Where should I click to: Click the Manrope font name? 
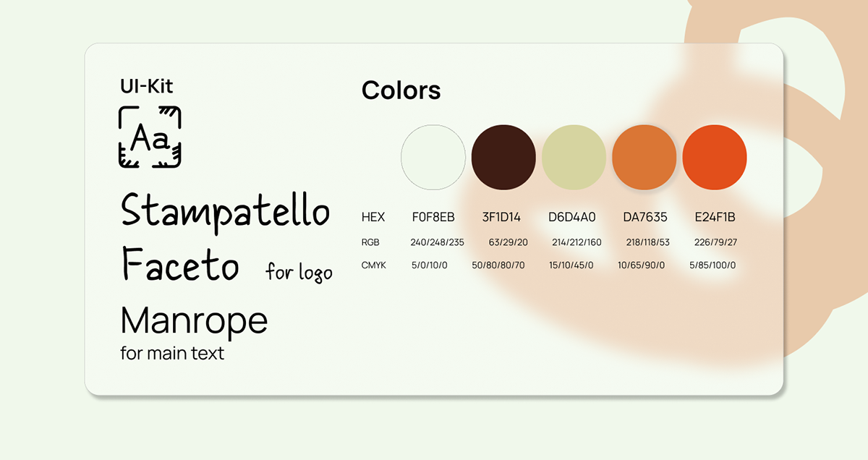click(194, 320)
